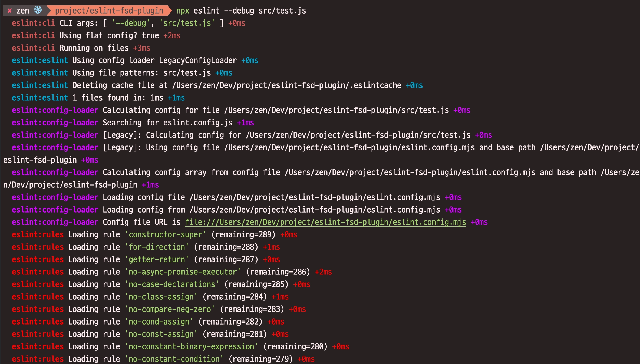Click rule name 'no-class-assign'

pyautogui.click(x=161, y=297)
